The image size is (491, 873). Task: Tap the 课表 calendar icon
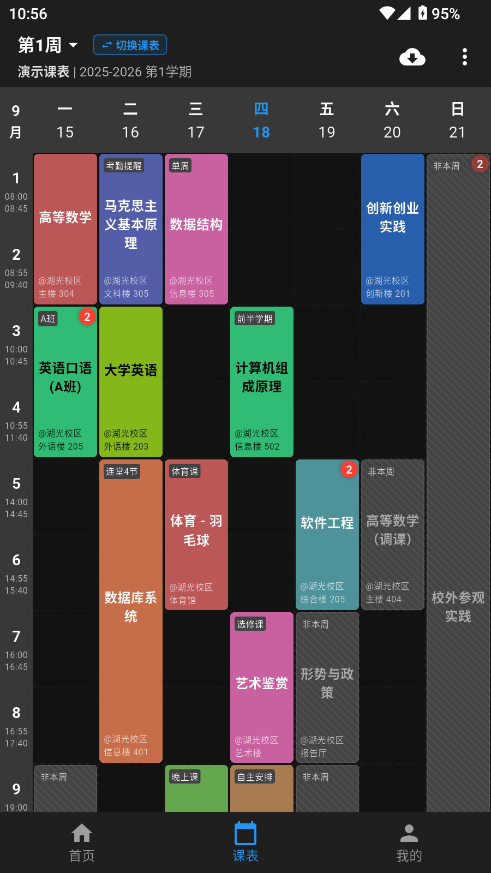[x=245, y=833]
